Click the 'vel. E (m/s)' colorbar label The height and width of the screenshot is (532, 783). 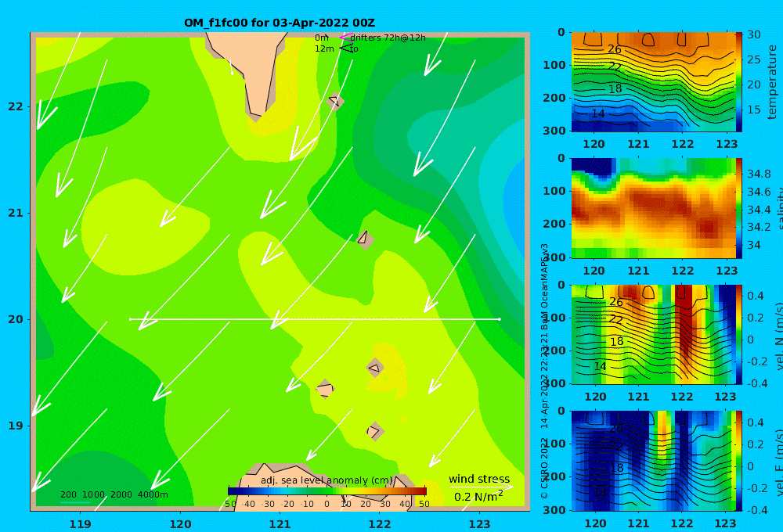pos(778,462)
